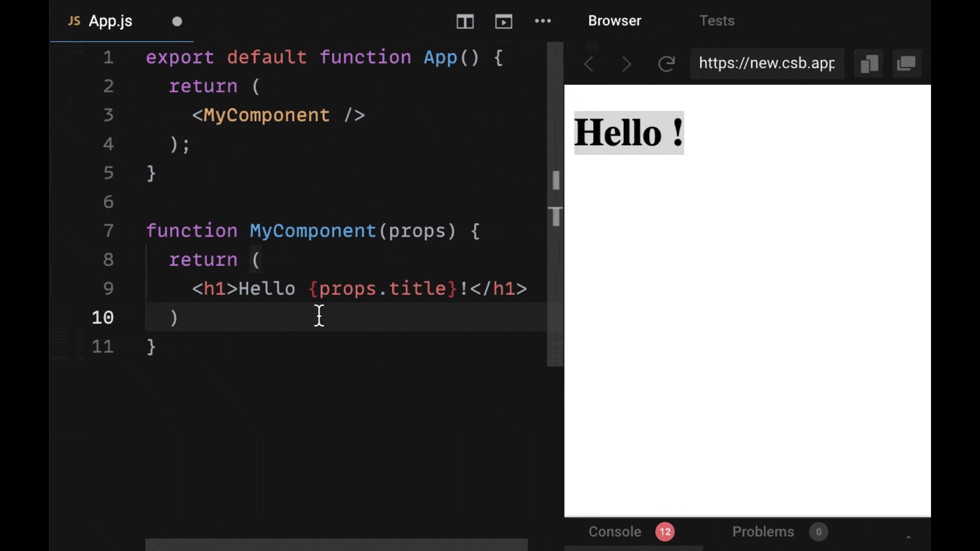Switch to the Browser tab
The height and width of the screenshot is (551, 980).
615,20
